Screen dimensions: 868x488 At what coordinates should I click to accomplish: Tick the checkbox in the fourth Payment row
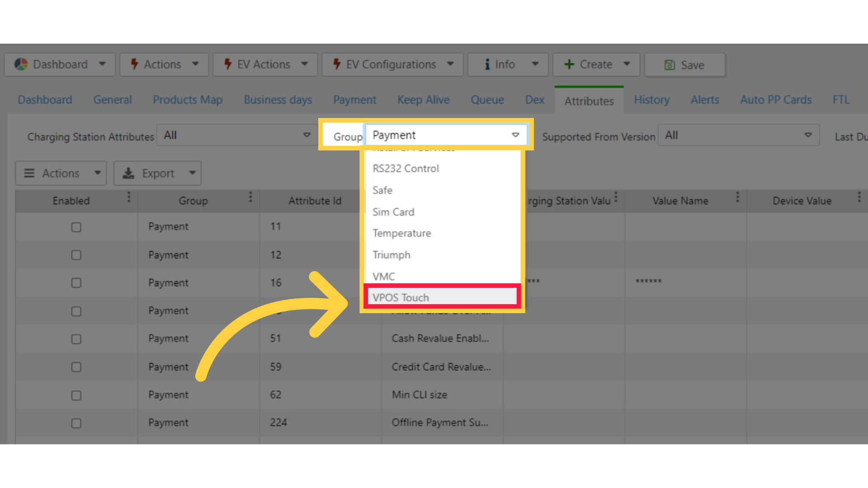[x=76, y=311]
